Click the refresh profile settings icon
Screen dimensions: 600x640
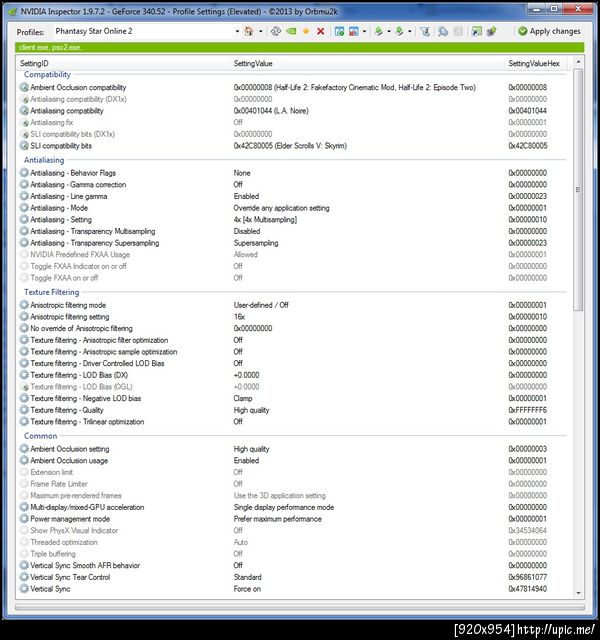coord(276,31)
